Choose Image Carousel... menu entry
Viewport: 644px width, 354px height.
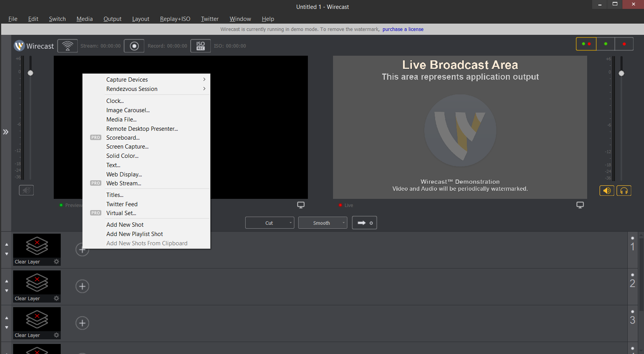147,110
